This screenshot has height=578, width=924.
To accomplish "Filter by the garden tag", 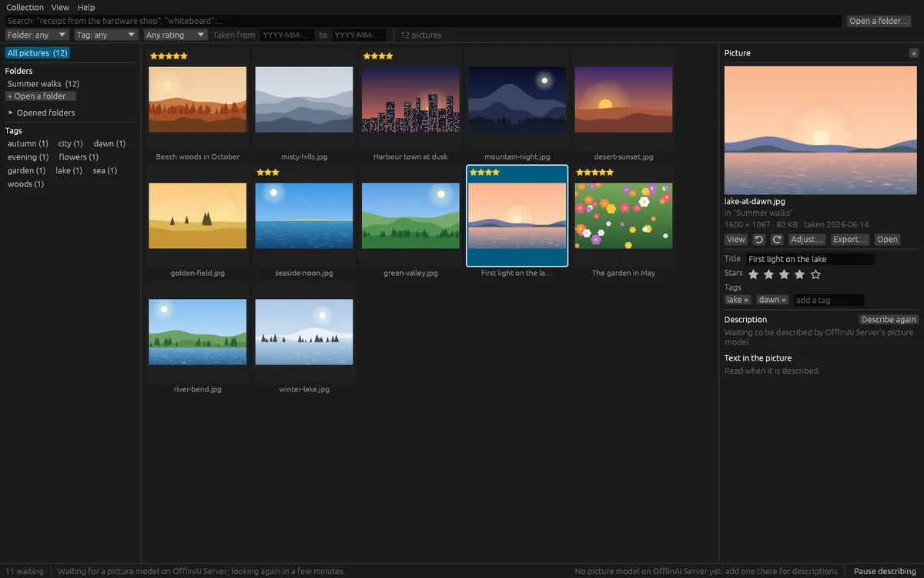I will click(x=26, y=170).
